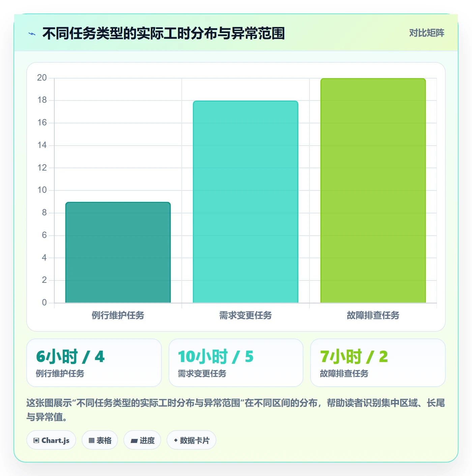Screen dimensions: 472x476
Task: Click the 对比矩阵 label in the header
Action: tap(426, 33)
